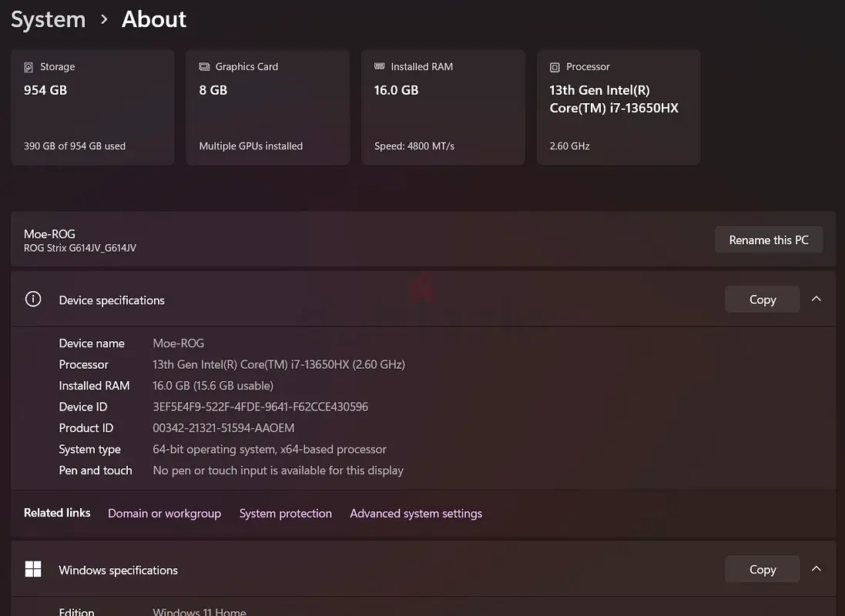Image resolution: width=845 pixels, height=616 pixels.
Task: Click the 'Windows specifications' section title
Action: [x=118, y=571]
